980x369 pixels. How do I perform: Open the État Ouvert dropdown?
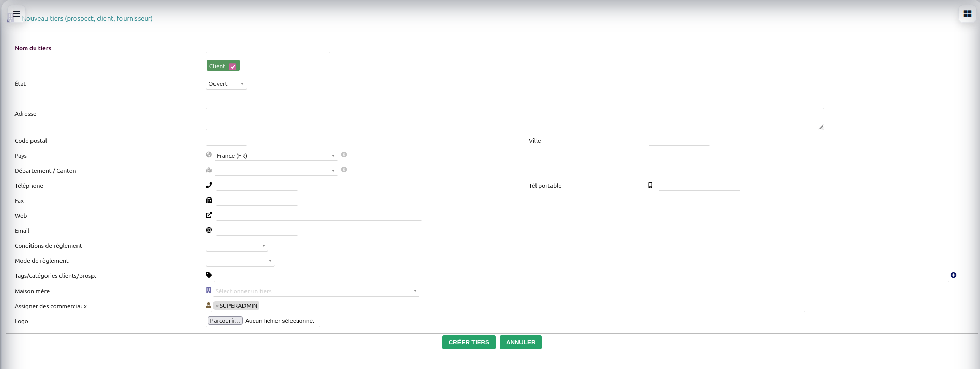[226, 84]
